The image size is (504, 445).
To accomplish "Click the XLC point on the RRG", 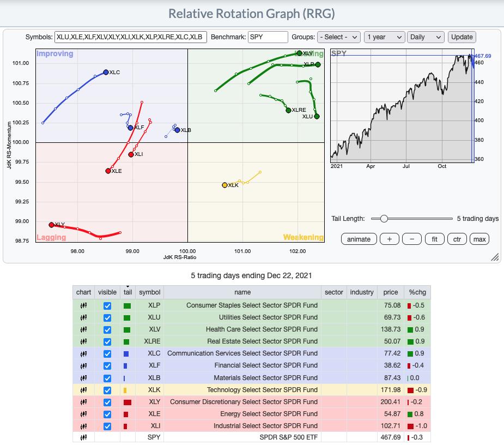I will (x=106, y=72).
